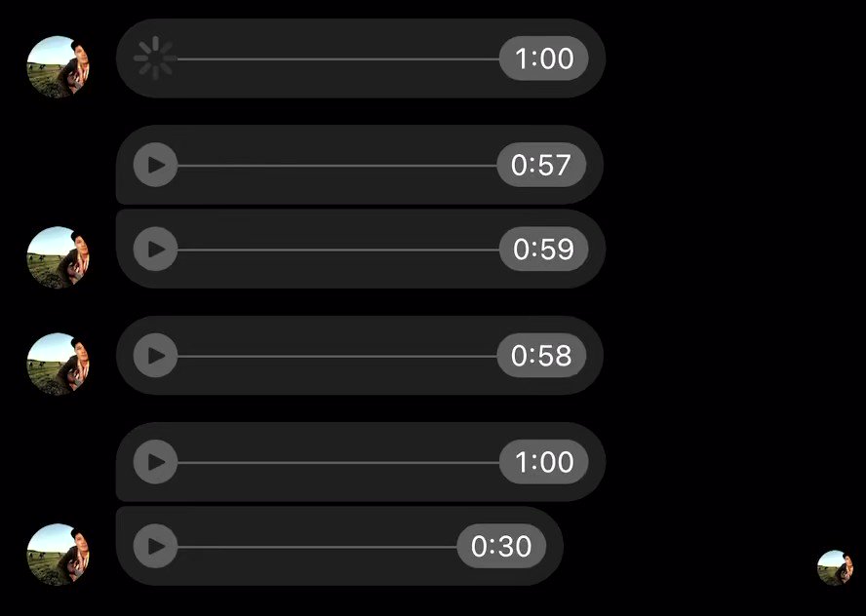
Task: Click the 0:59 duration badge
Action: 543,249
